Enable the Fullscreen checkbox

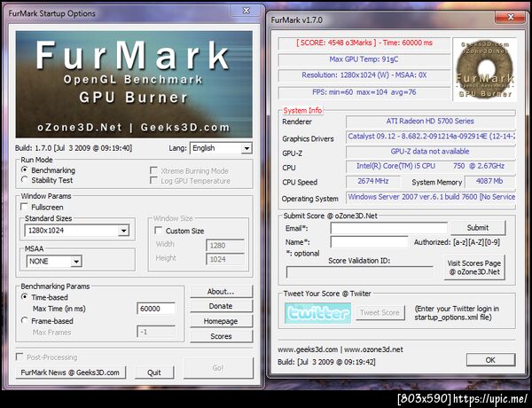pos(25,207)
